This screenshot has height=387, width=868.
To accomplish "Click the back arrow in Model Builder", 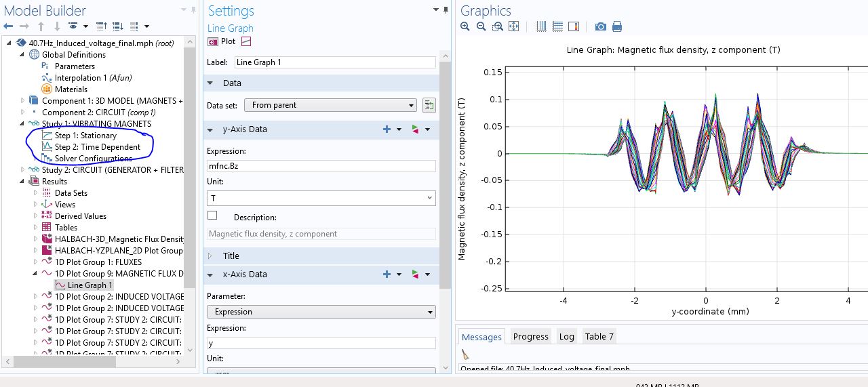I will [9, 26].
